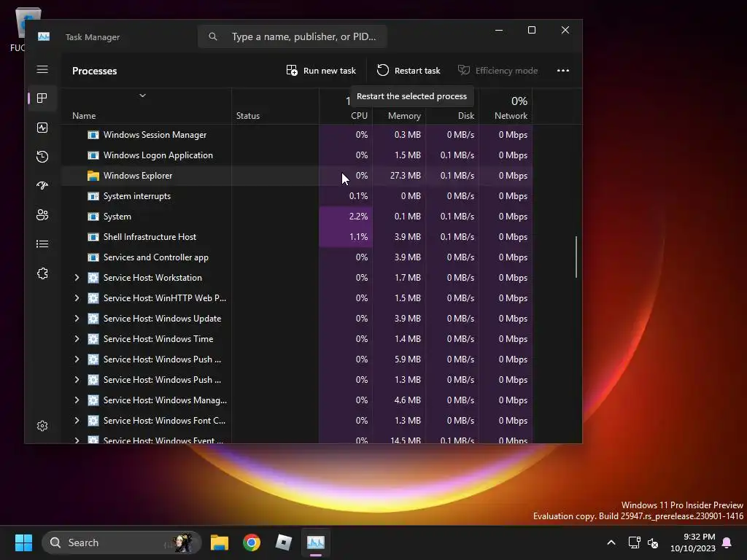Image resolution: width=747 pixels, height=560 pixels.
Task: Open the muted volume tray icon
Action: click(653, 542)
